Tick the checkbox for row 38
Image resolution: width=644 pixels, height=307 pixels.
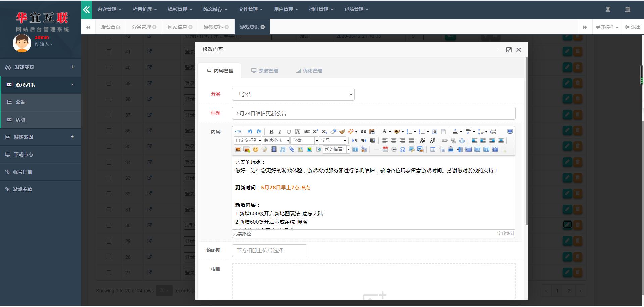(x=109, y=99)
